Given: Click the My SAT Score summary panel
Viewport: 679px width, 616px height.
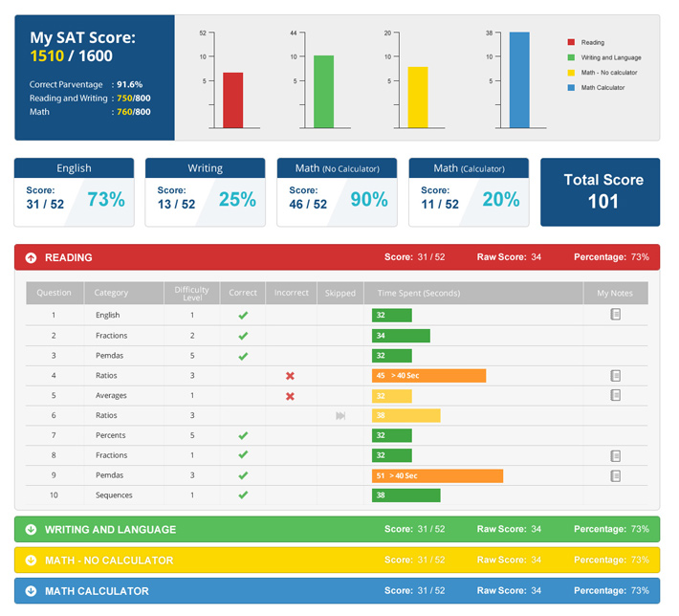Looking at the screenshot, I should [x=95, y=77].
